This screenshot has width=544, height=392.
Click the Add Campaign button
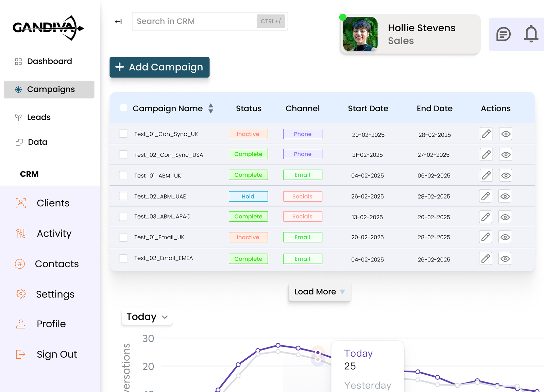159,67
